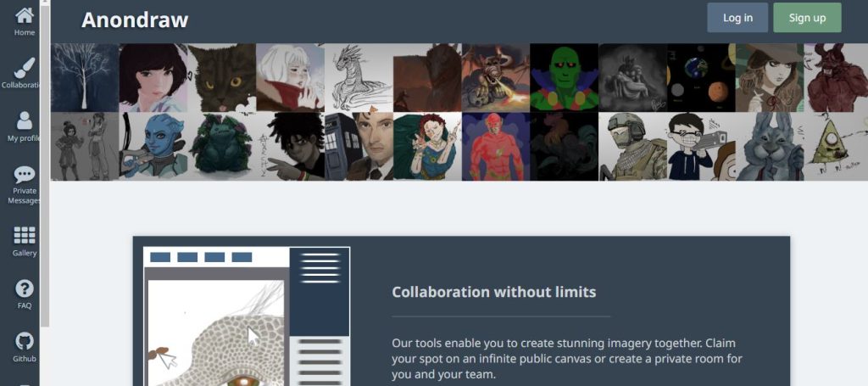Open the red Flash superhero drawing
Viewport: 868px width, 386px height.
tap(496, 146)
